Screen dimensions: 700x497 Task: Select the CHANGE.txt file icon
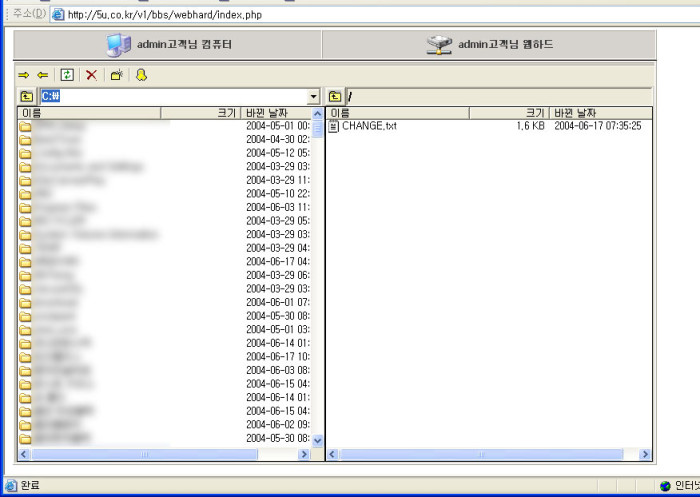click(x=333, y=126)
